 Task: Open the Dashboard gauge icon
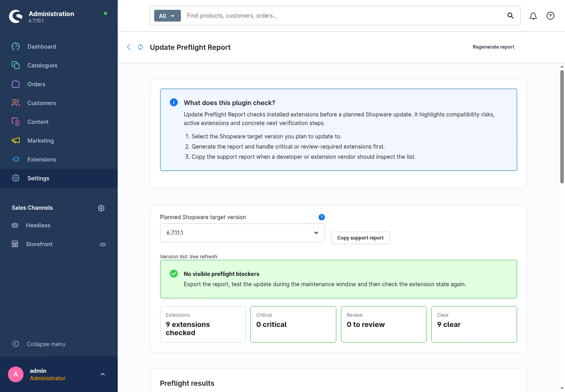coord(16,47)
